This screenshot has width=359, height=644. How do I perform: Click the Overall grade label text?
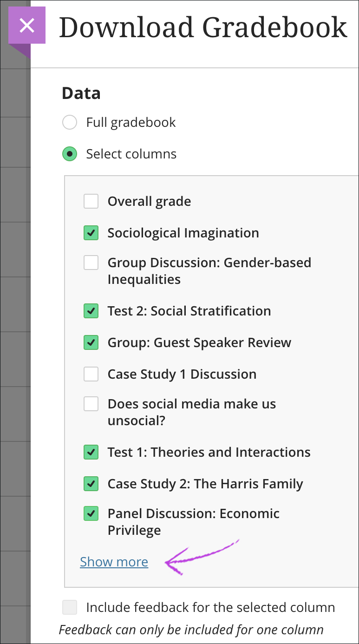coord(149,202)
